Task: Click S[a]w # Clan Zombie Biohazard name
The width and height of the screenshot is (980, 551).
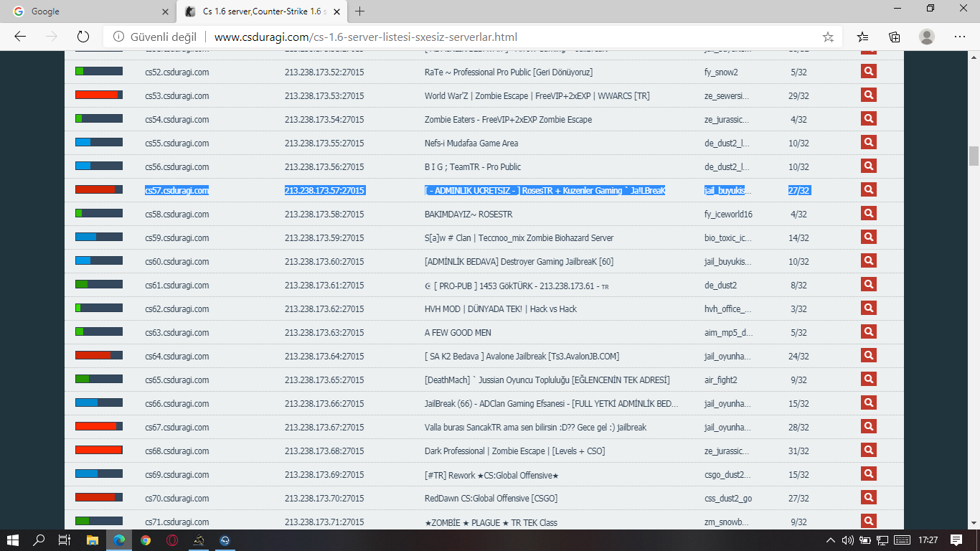Action: pyautogui.click(x=519, y=237)
